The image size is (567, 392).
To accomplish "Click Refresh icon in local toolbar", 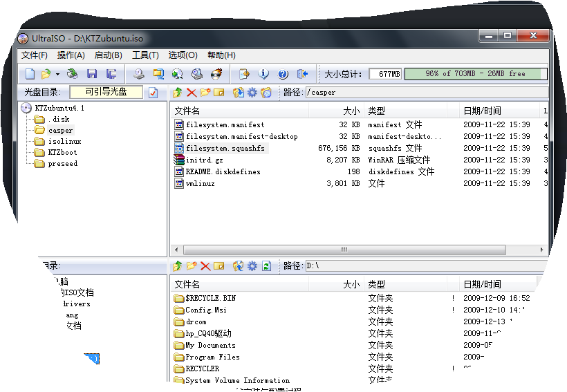I will pos(266,266).
